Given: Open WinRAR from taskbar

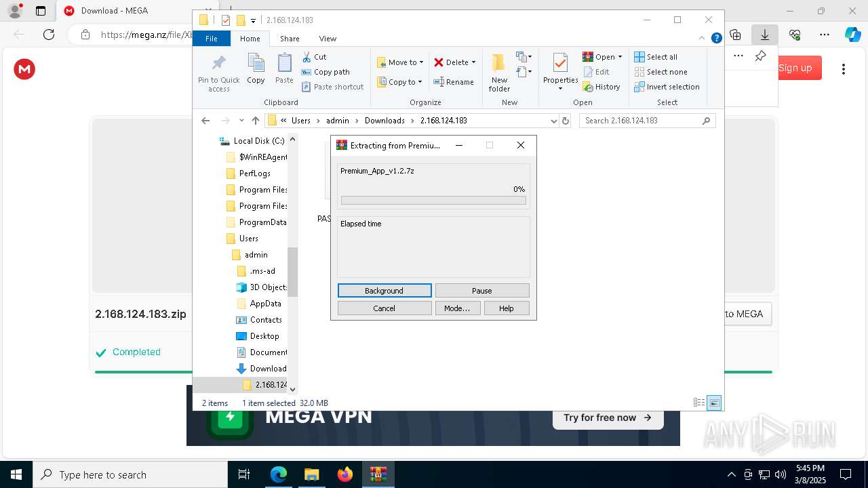Looking at the screenshot, I should point(378,474).
